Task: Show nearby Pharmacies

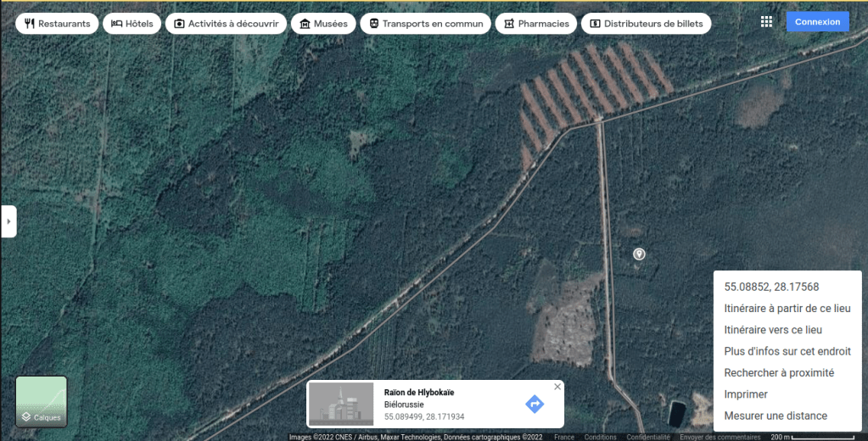Action: pos(535,24)
